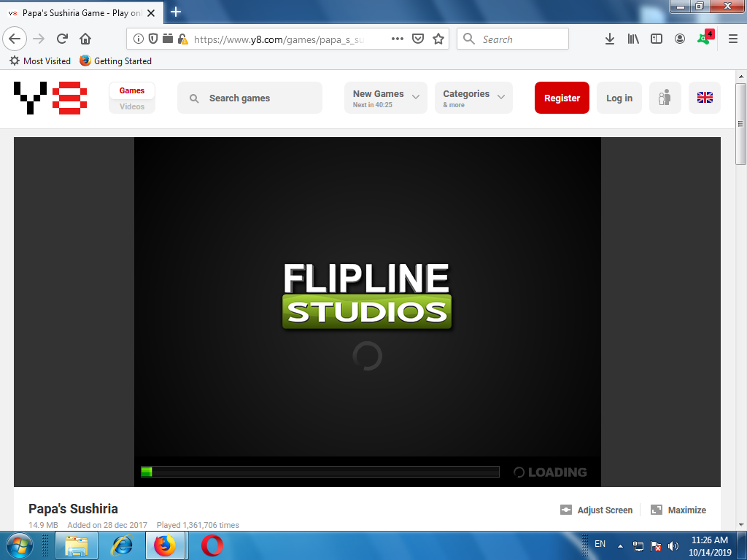The height and width of the screenshot is (560, 747).
Task: Switch to the Videos tab
Action: (132, 106)
